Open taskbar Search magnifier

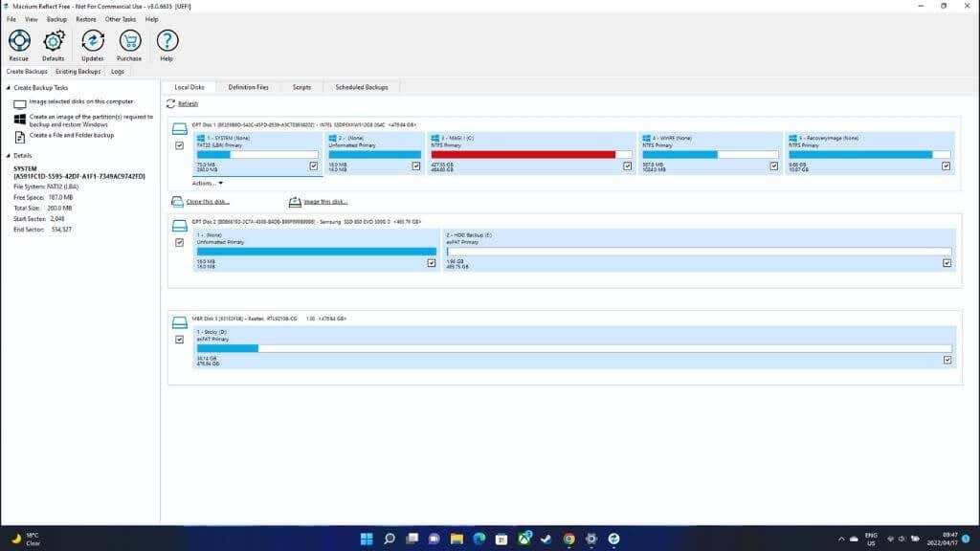point(390,539)
